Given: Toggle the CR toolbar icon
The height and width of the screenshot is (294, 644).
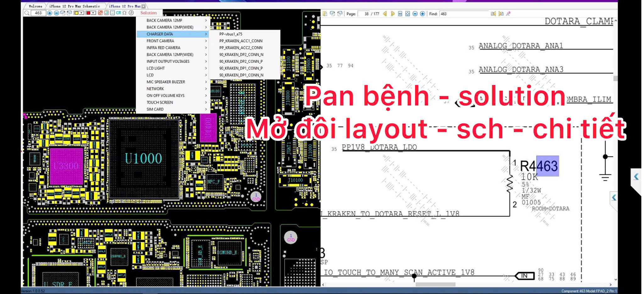Looking at the screenshot, I should click(x=119, y=13).
